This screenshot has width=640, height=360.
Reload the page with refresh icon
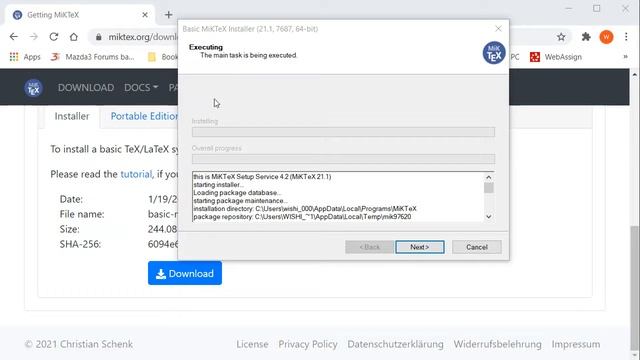pyautogui.click(x=54, y=37)
